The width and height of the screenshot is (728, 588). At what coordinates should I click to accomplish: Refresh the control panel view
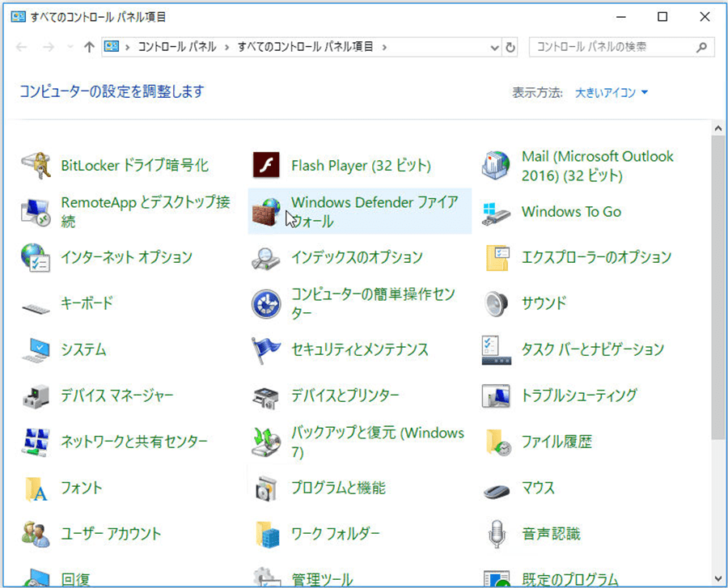tap(510, 48)
